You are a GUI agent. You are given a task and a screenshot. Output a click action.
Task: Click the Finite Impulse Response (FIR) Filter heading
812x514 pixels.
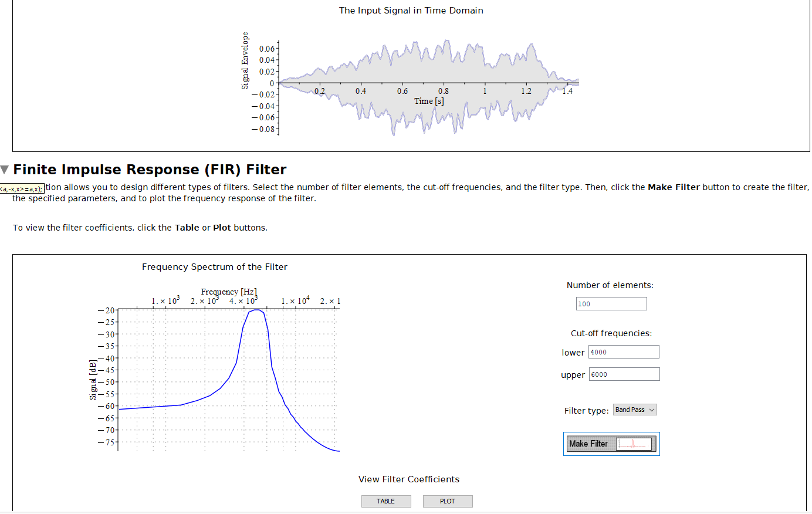[x=150, y=170]
